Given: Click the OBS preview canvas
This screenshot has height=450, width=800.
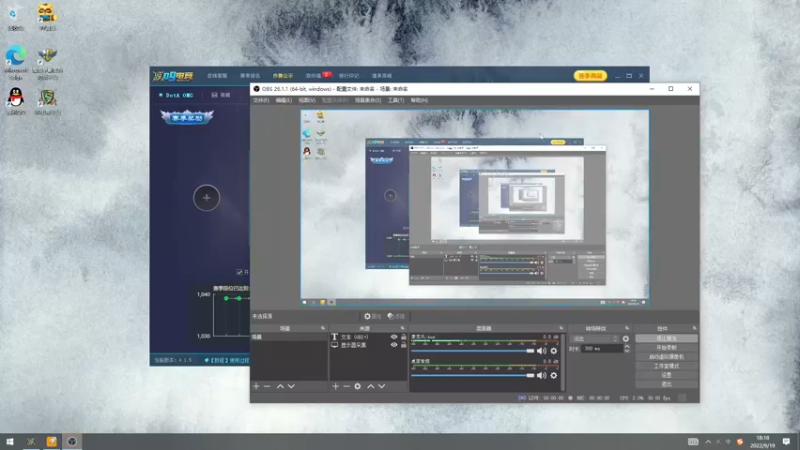Looking at the screenshot, I should (474, 208).
